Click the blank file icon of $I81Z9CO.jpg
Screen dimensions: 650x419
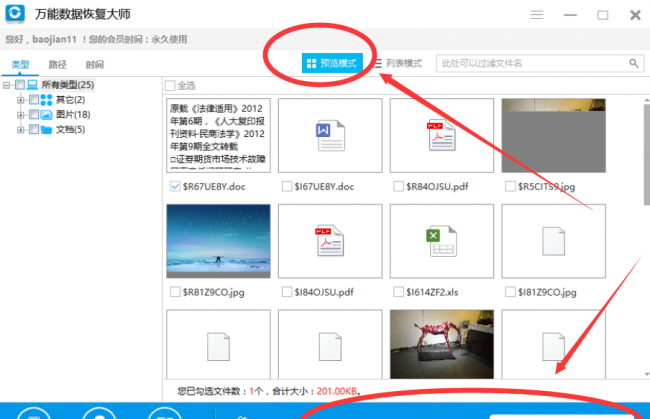click(x=553, y=241)
